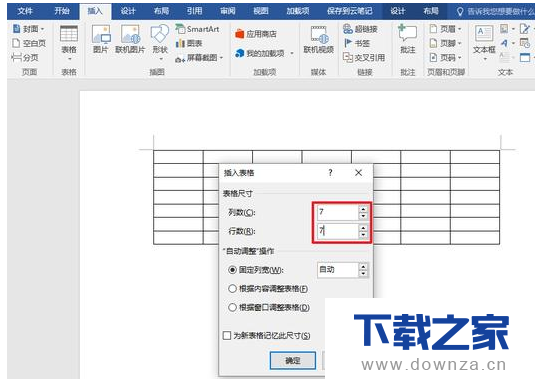Screen dimensions: 535x383
Task: Insert a cover page (封面)
Action: coord(28,29)
